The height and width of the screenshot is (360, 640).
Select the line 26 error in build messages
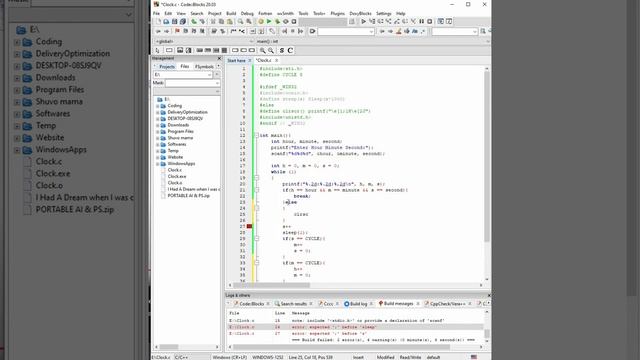pyautogui.click(x=355, y=327)
